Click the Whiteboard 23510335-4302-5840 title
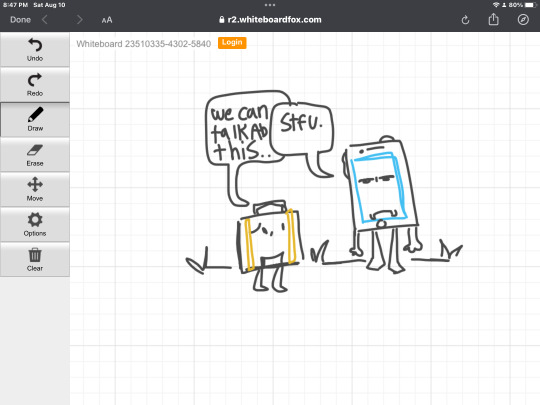The image size is (540, 405). click(x=144, y=44)
